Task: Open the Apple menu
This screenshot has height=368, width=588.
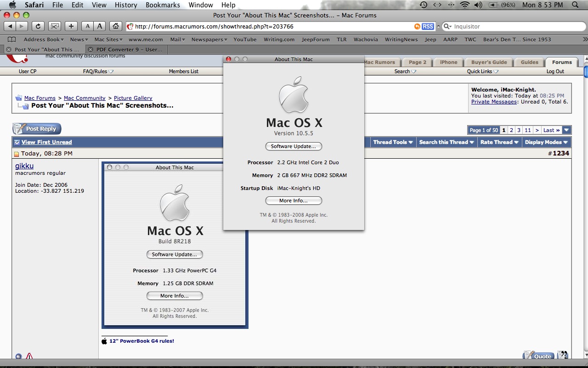Action: pos(13,5)
